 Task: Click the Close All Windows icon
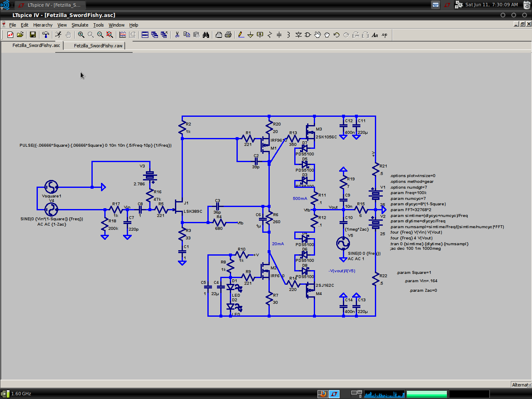pyautogui.click(x=164, y=35)
